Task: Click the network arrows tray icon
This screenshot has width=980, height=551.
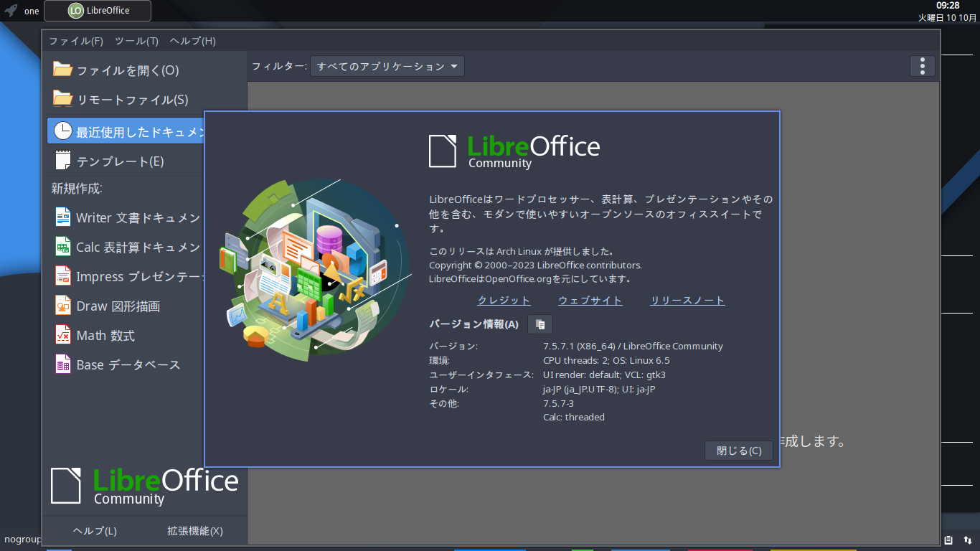Action: (x=967, y=540)
